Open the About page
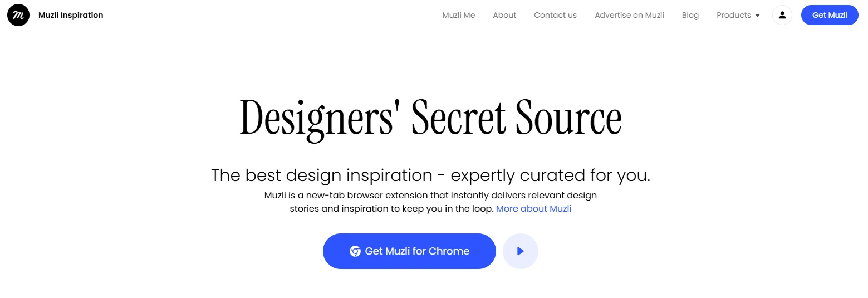Viewport: 868px width, 298px height. coord(504,15)
